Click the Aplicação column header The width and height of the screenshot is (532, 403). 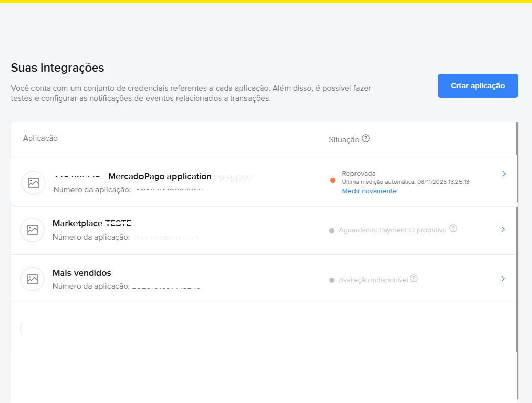[x=41, y=138]
